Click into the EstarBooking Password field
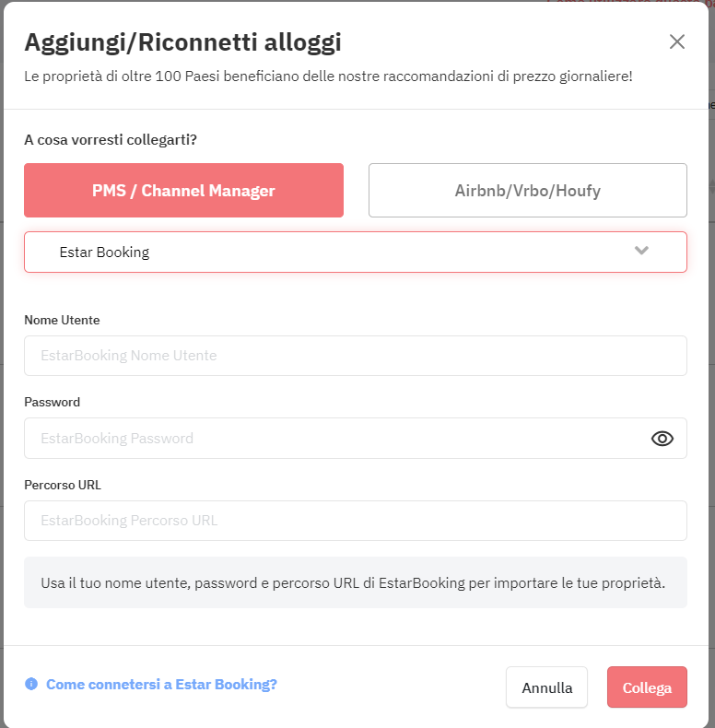Screen dimensions: 715x728 click(356, 439)
